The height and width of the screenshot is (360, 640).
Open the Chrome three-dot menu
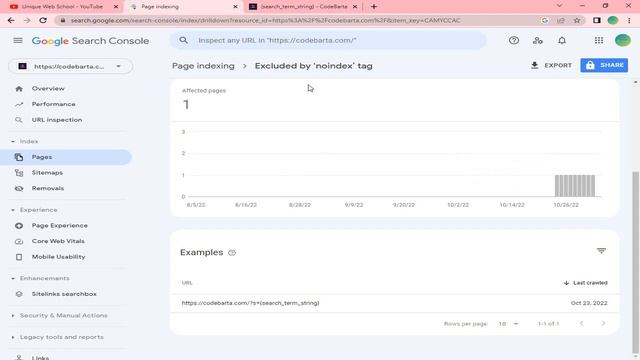pos(629,20)
